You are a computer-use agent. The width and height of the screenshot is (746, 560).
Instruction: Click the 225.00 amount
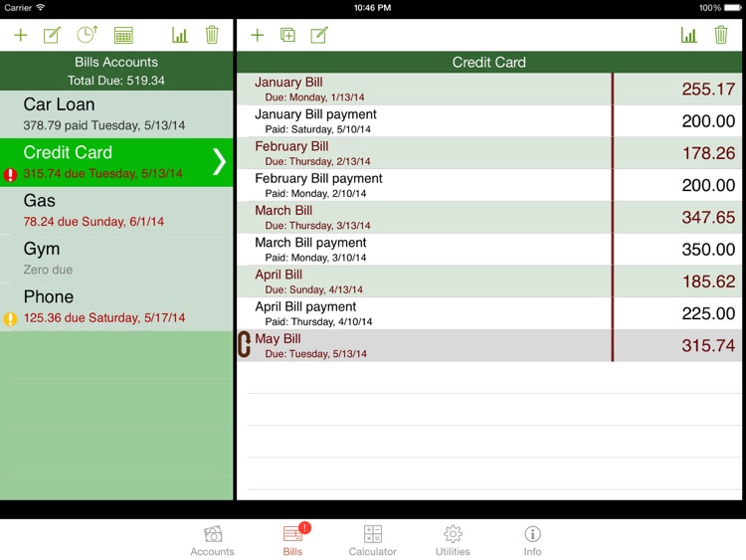pos(708,313)
